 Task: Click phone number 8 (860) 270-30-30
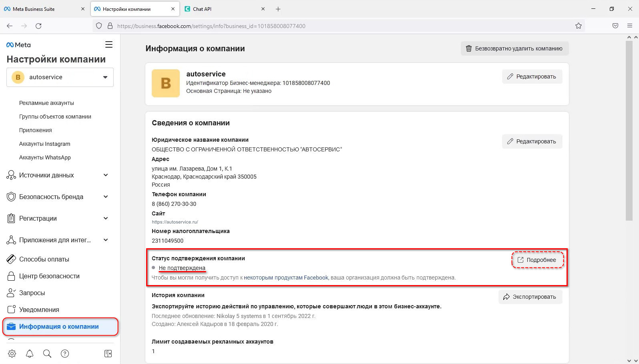[x=174, y=204]
